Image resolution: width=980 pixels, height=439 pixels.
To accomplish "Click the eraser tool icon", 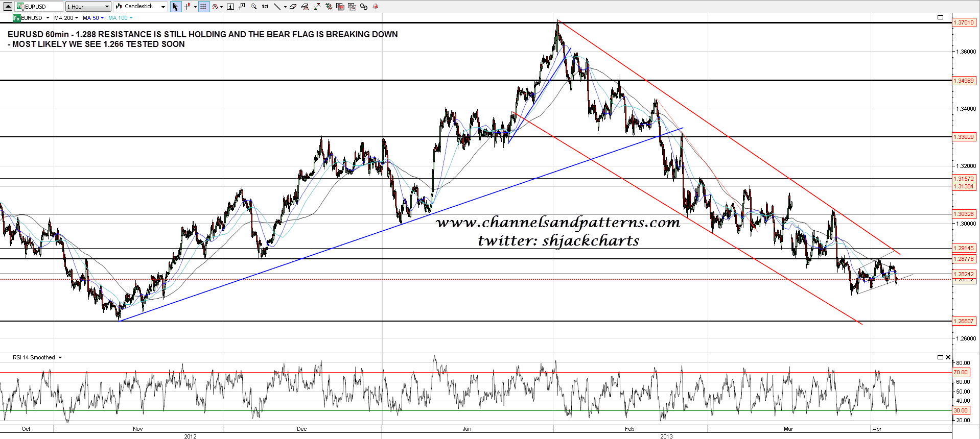I will pos(293,7).
